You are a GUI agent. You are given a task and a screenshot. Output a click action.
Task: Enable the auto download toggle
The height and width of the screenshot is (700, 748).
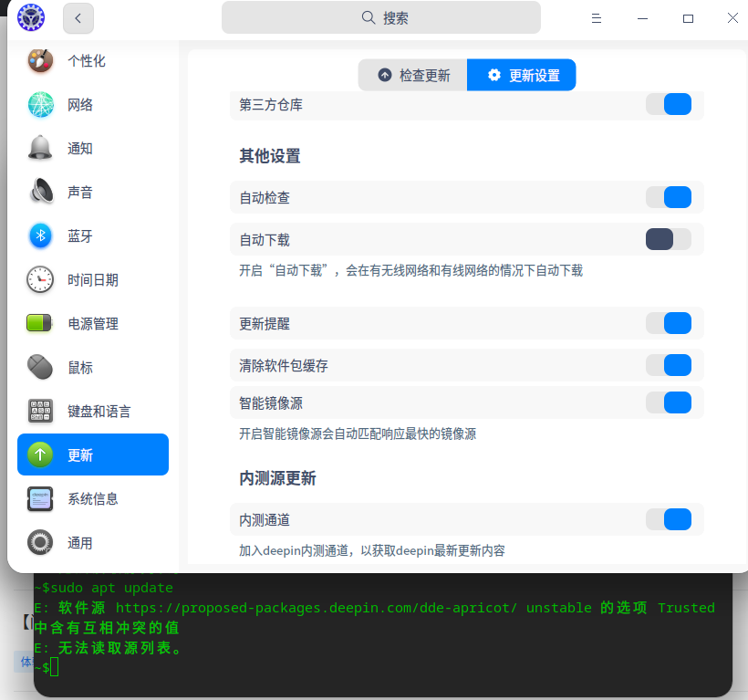669,239
